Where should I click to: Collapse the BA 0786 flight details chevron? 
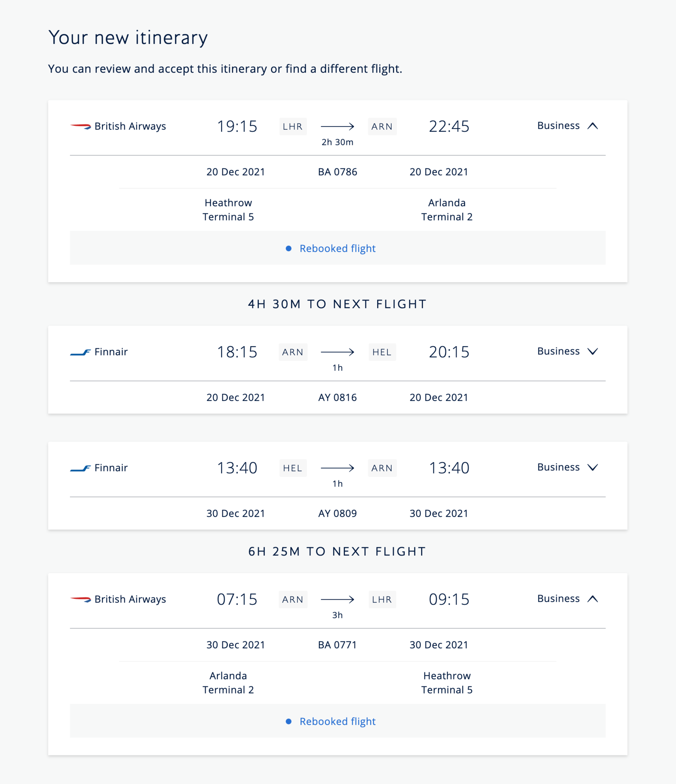[x=592, y=126]
